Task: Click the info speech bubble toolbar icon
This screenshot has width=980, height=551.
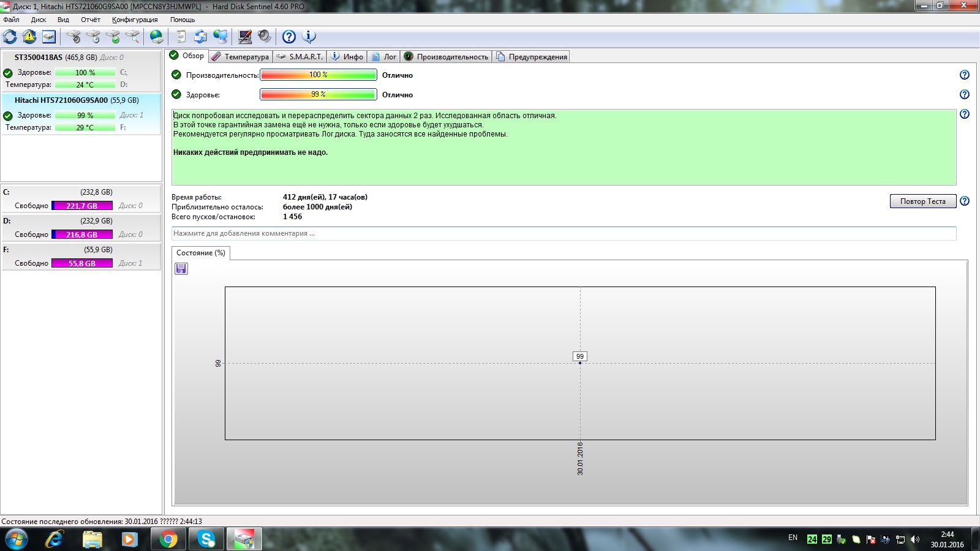Action: pyautogui.click(x=309, y=37)
